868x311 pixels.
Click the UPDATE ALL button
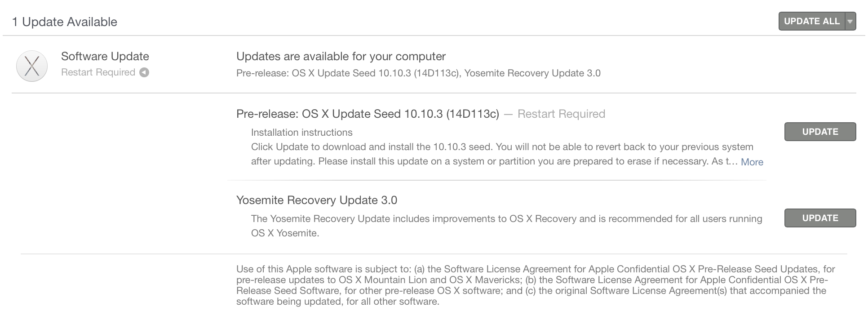(x=811, y=21)
